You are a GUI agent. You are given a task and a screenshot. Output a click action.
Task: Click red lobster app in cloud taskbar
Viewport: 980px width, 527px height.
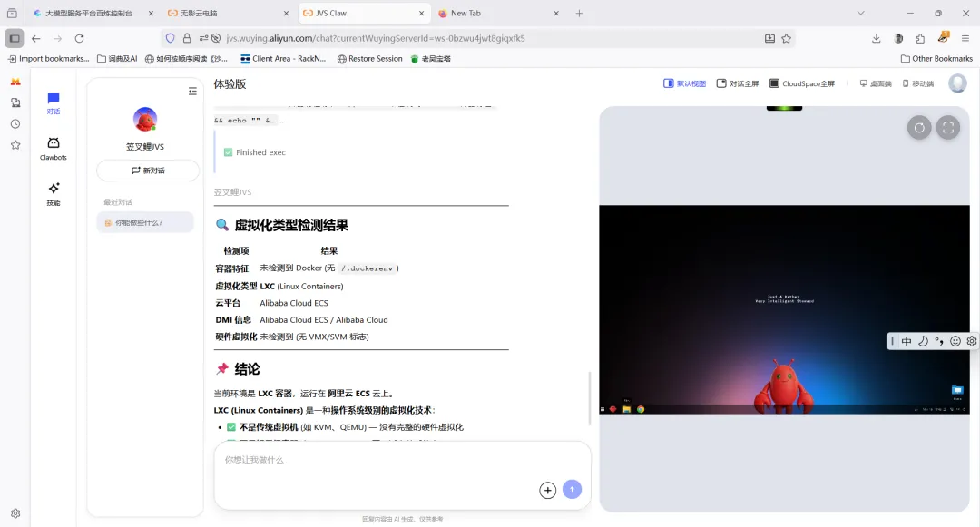tap(613, 410)
